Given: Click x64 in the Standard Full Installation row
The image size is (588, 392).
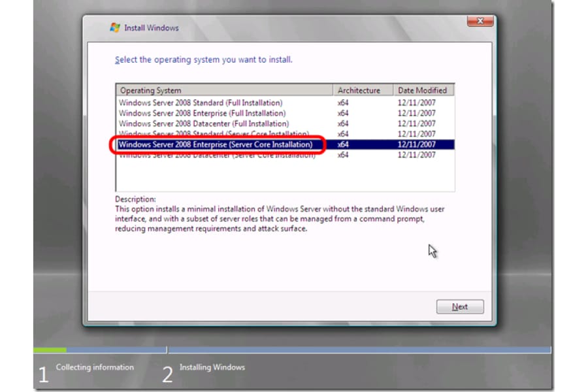Looking at the screenshot, I should click(x=343, y=103).
